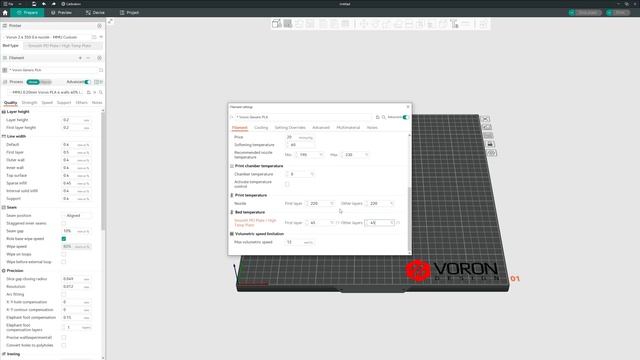Open the Strength tab in Process panel
The image size is (640, 360).
coord(29,103)
